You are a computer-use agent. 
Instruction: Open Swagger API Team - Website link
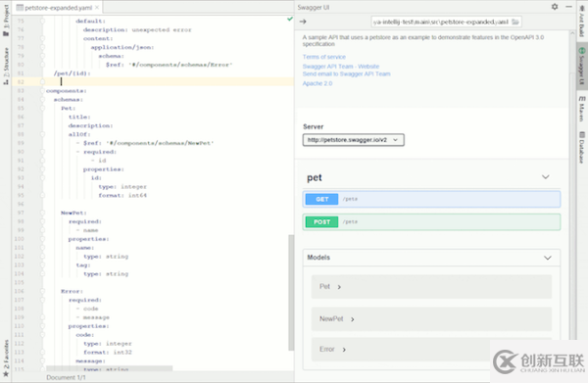pos(341,67)
